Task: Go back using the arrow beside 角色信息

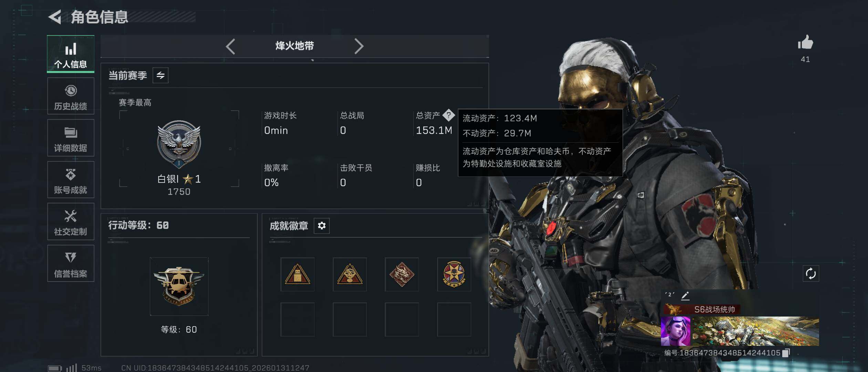Action: (x=55, y=17)
